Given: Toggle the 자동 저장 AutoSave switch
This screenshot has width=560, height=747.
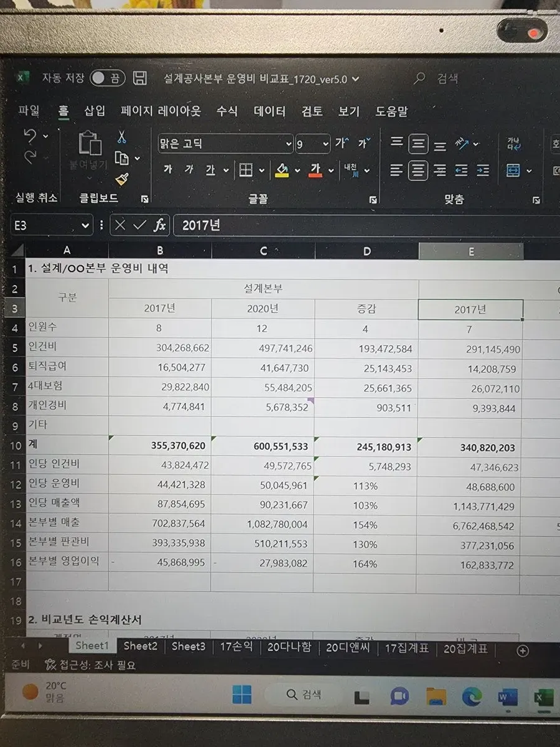Looking at the screenshot, I should click(x=107, y=78).
